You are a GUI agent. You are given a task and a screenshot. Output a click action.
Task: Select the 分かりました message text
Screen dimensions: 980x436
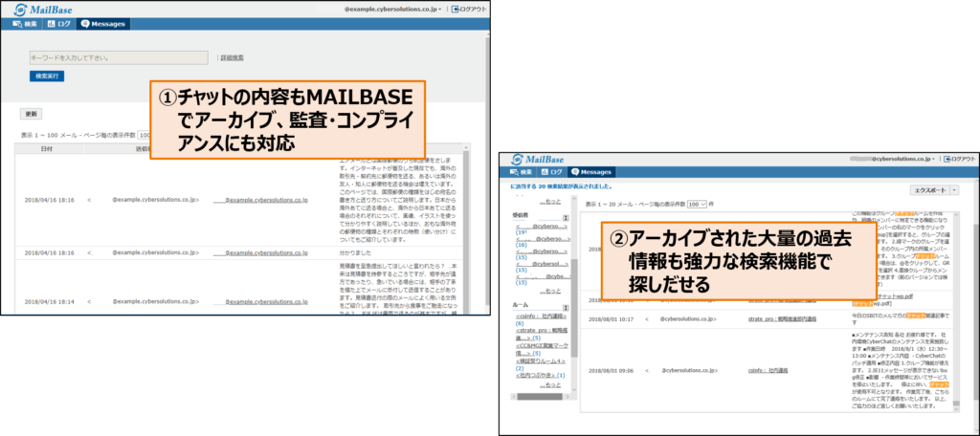point(356,253)
